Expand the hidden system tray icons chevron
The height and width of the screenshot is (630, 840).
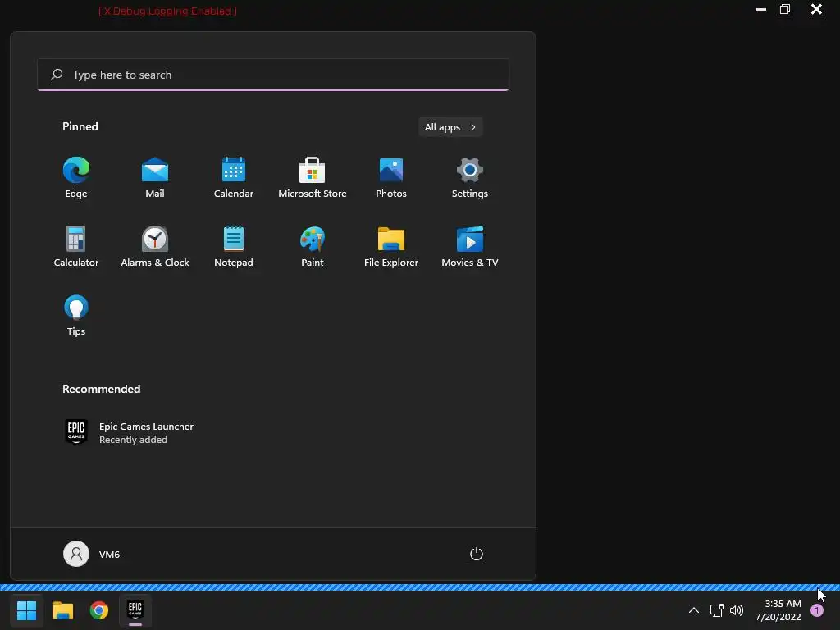694,610
